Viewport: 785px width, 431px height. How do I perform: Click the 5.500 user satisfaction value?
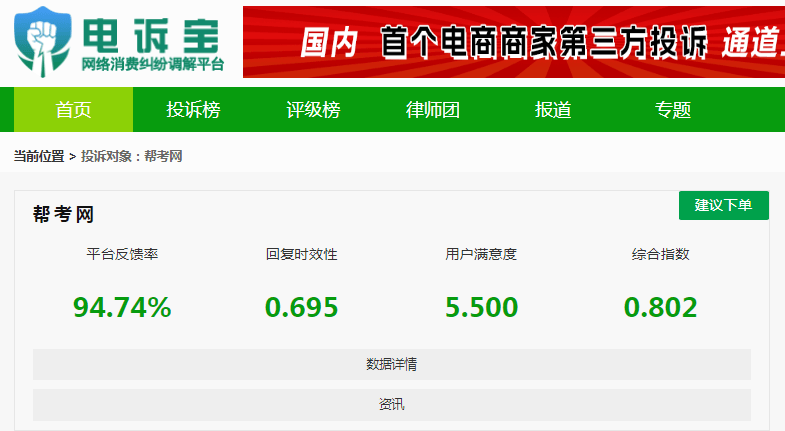(482, 307)
